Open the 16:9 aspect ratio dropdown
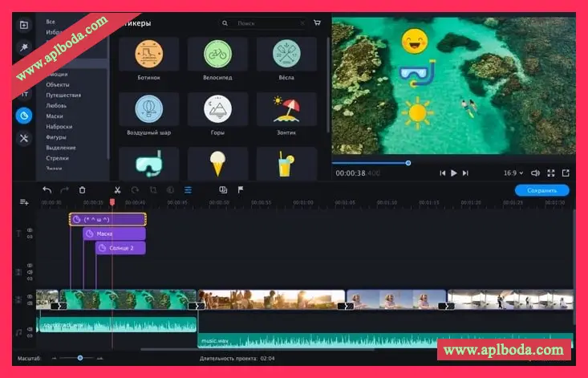Image resolution: width=588 pixels, height=378 pixels. coord(513,173)
